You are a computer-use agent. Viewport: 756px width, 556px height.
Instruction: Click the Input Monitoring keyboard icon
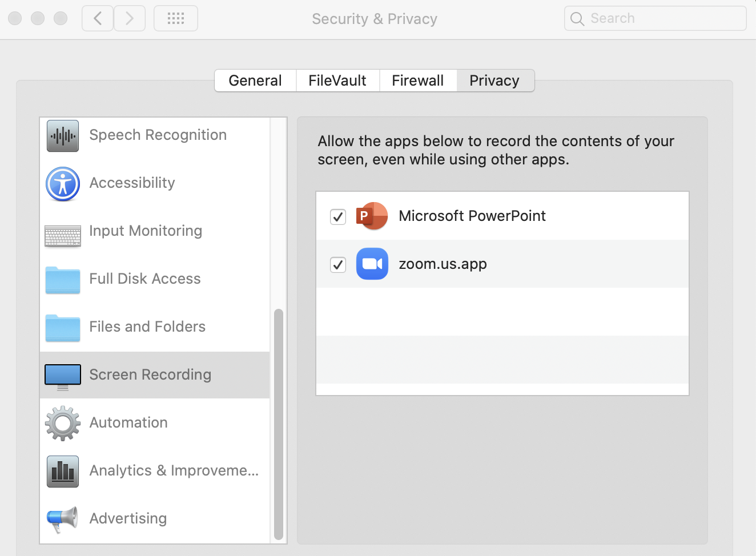click(x=63, y=236)
